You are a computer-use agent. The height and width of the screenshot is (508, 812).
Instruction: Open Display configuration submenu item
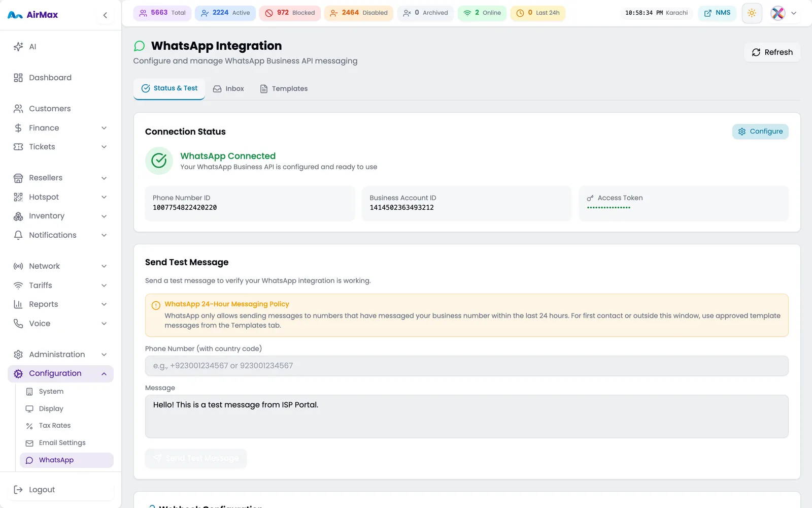point(66,409)
